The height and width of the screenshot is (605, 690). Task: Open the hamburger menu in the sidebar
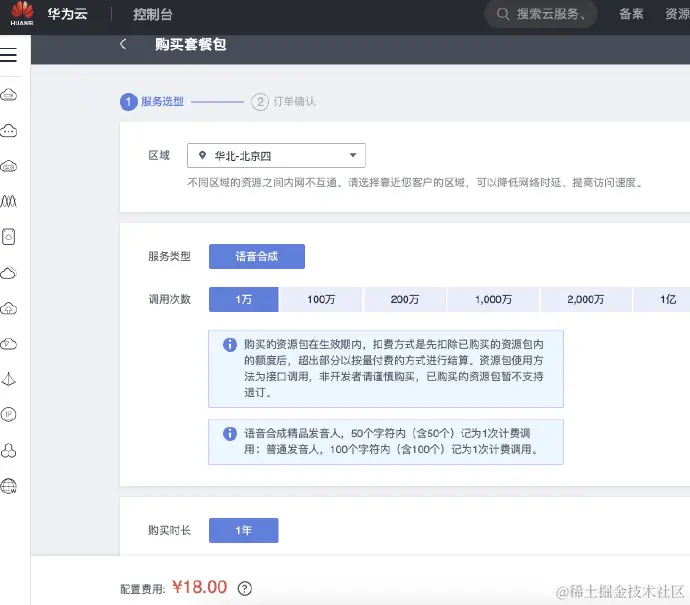pos(8,55)
